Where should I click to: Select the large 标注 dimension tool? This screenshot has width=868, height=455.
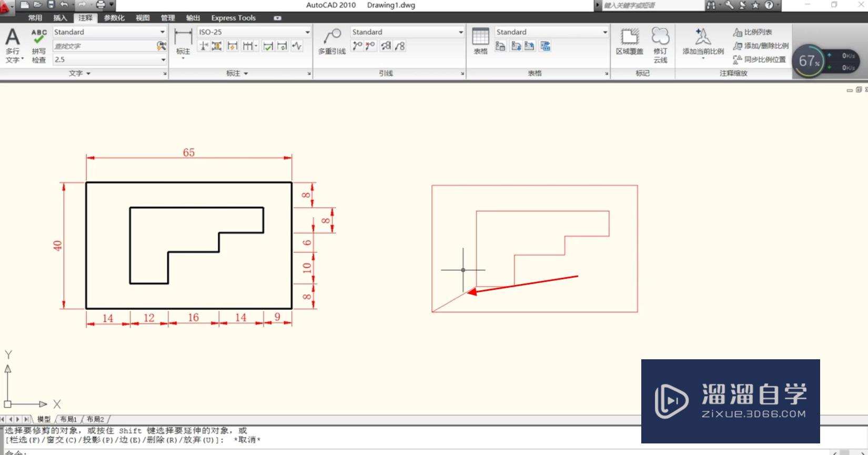[183, 42]
